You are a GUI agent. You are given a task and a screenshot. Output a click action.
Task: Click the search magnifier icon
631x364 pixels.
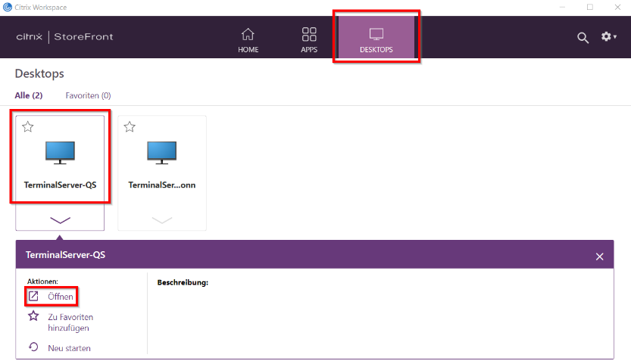[x=583, y=38]
